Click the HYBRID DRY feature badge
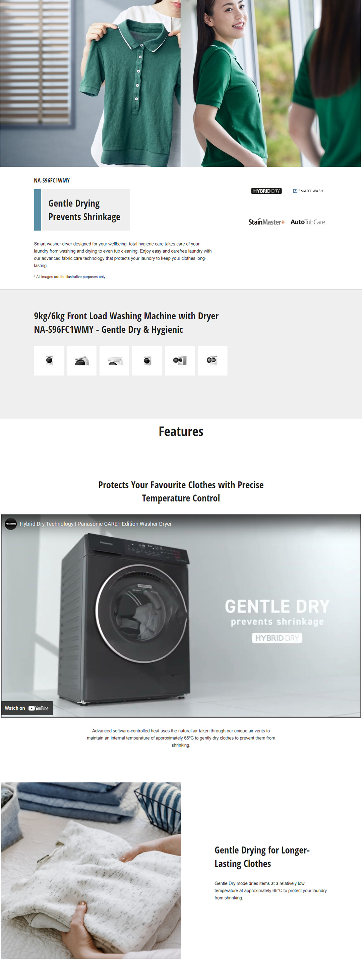 click(266, 191)
